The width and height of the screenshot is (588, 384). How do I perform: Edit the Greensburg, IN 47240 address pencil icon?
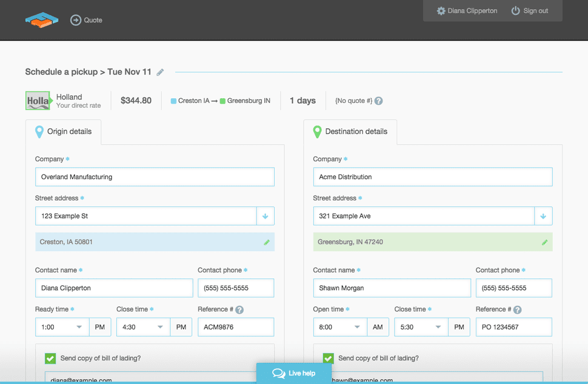pyautogui.click(x=544, y=241)
